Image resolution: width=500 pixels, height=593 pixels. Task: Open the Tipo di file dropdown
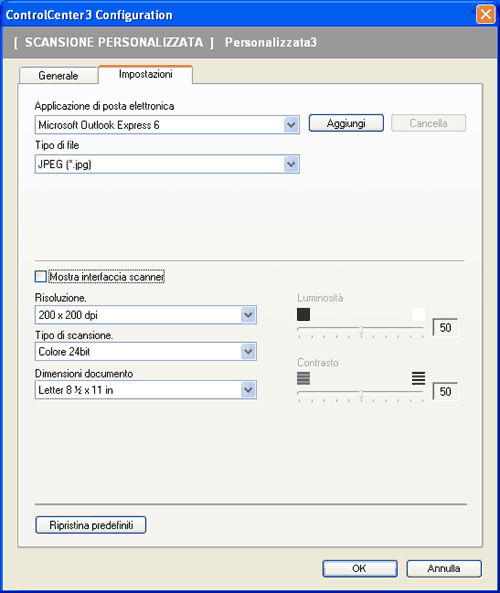291,164
